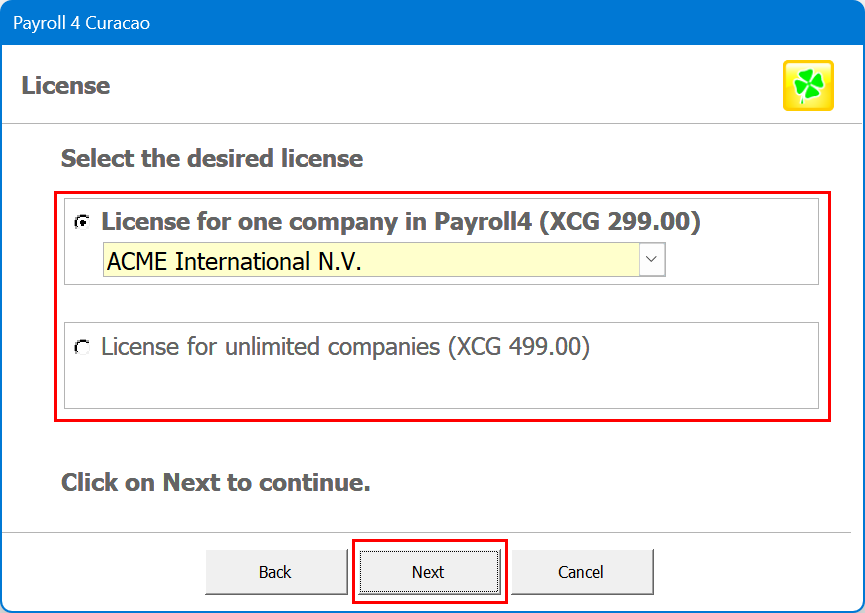Image resolution: width=865 pixels, height=613 pixels.
Task: Click the 'Select the desired license' text
Action: point(211,158)
